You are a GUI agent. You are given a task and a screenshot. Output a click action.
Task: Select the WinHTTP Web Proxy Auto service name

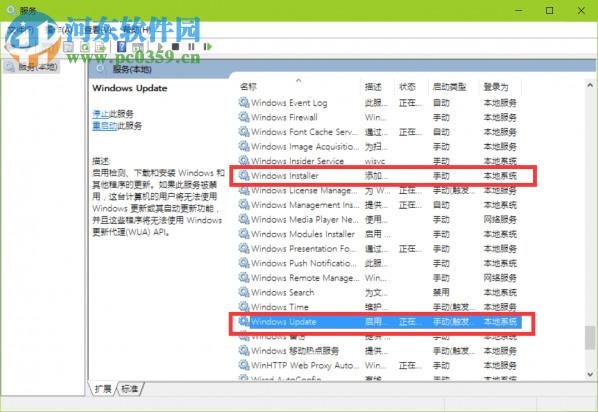pos(305,365)
